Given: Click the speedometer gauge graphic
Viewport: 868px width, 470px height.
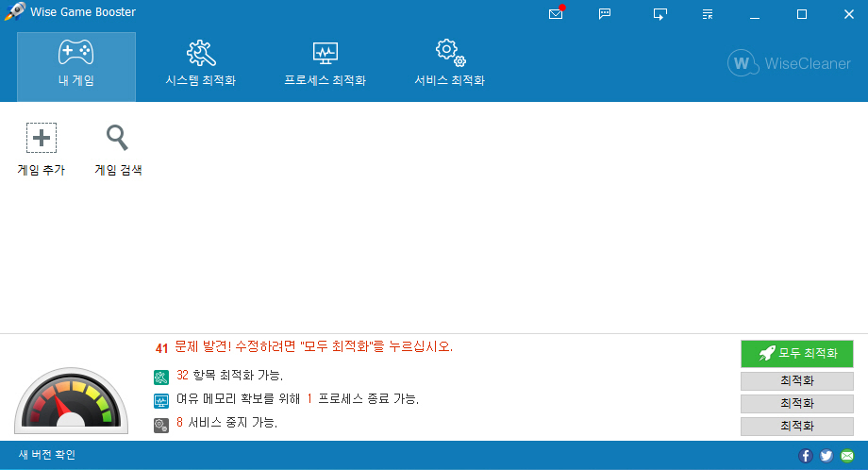Looking at the screenshot, I should pyautogui.click(x=71, y=400).
